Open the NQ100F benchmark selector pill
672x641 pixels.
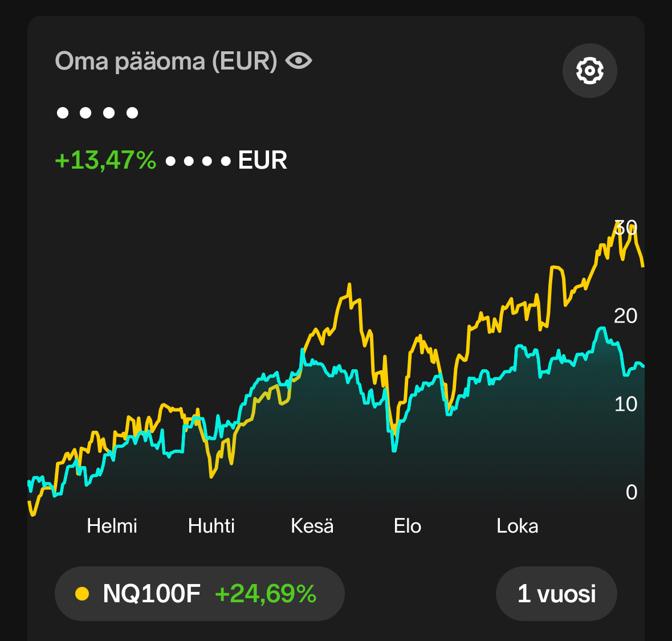click(199, 594)
